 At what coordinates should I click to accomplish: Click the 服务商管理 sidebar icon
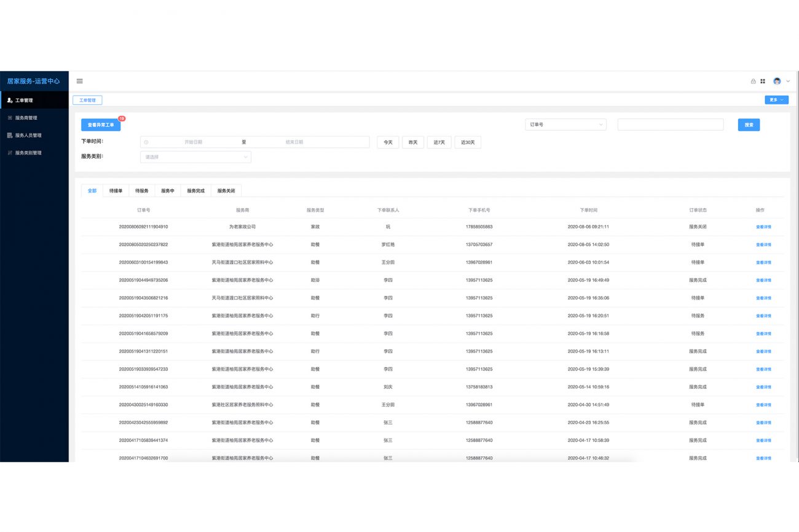point(10,118)
